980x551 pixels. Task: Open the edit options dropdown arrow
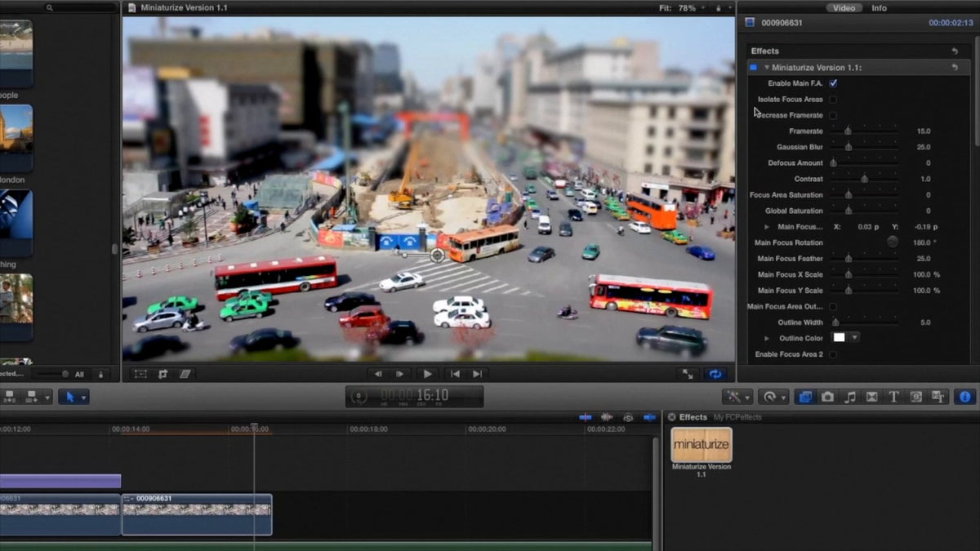pyautogui.click(x=48, y=398)
